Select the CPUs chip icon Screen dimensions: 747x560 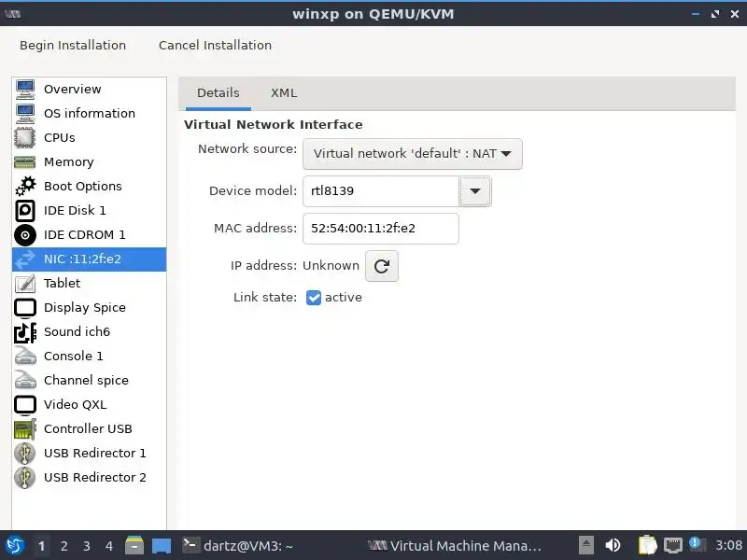[25, 137]
